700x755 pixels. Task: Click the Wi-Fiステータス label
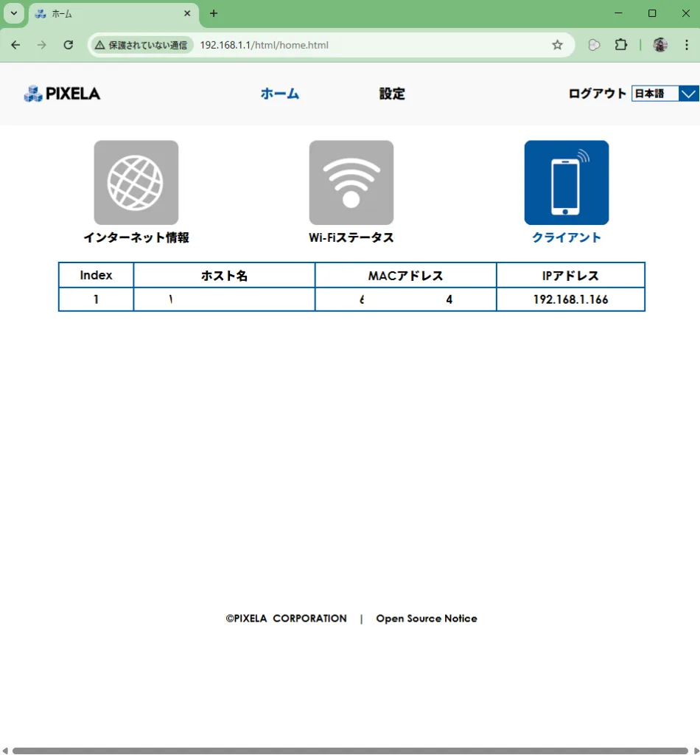pos(351,237)
